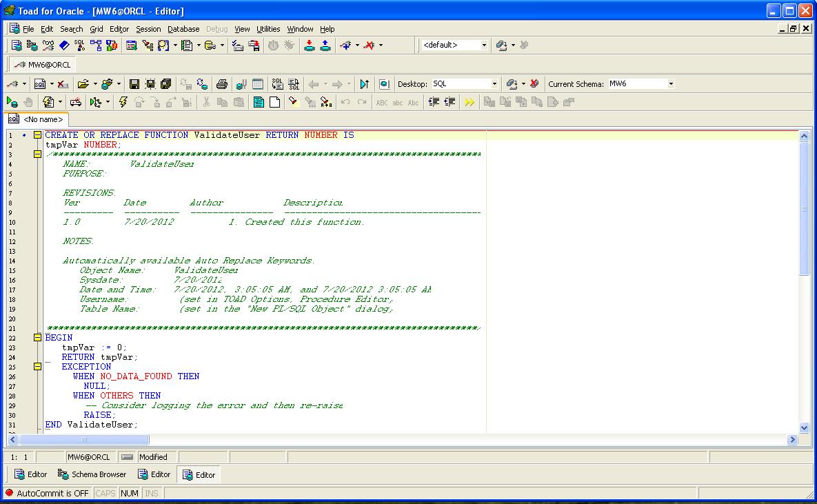817x504 pixels.
Task: Click 'RETURN tmpVar;' line in the editor
Action: click(99, 357)
